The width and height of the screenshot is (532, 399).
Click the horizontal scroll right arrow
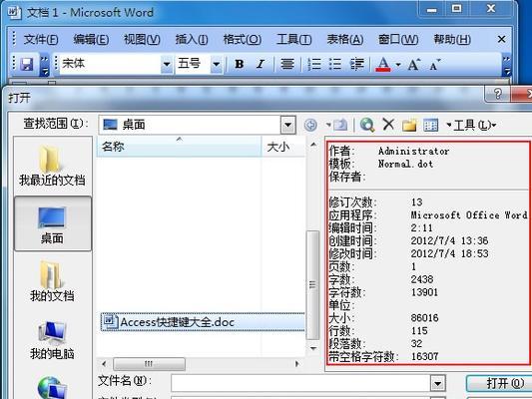point(297,364)
